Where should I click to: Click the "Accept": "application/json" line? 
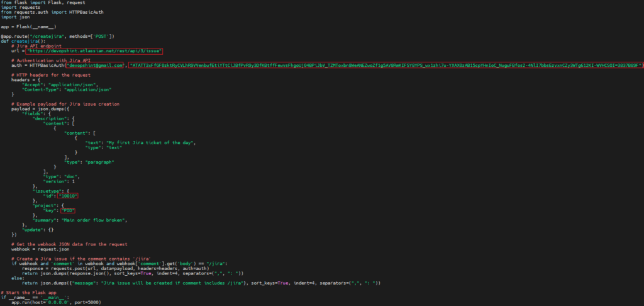pyautogui.click(x=60, y=85)
